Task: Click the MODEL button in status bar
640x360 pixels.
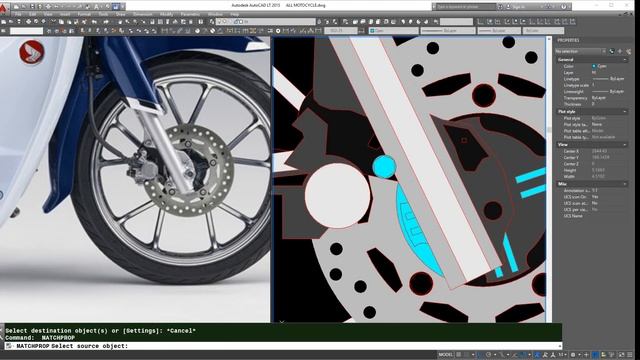Action: coord(446,355)
